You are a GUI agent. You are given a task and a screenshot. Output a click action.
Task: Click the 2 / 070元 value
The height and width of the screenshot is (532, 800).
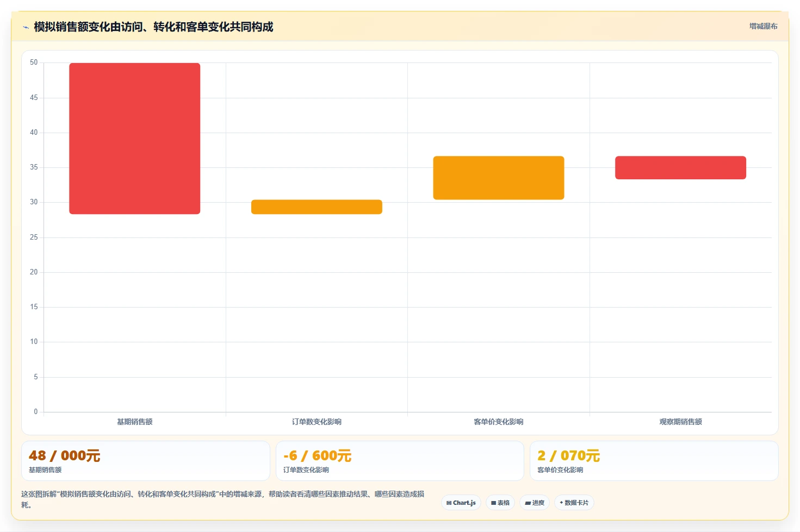click(569, 455)
